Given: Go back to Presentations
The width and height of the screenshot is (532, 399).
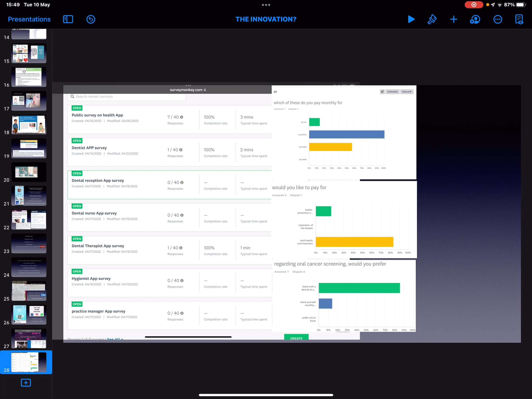Looking at the screenshot, I should tap(29, 19).
